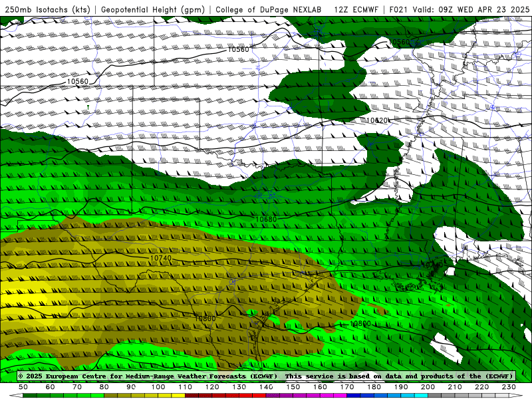Image resolution: width=532 pixels, height=399 pixels.
Task: Click the cyan swatch just before 200
Action: point(421,396)
